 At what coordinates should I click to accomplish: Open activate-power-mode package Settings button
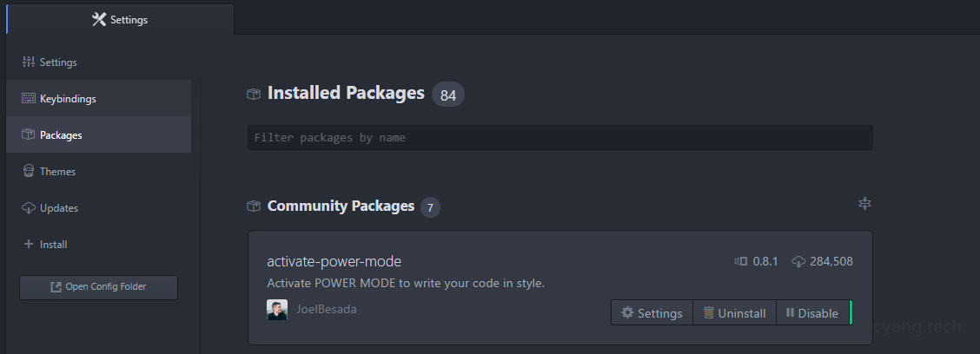(x=652, y=313)
